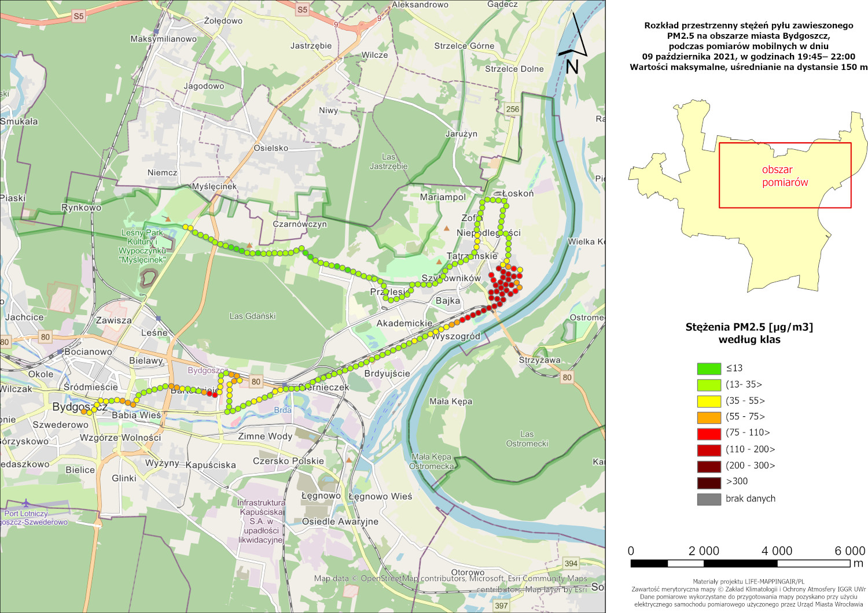This screenshot has width=868, height=613.
Task: Click the red obszar pomiarów rectangle
Action: tap(785, 175)
